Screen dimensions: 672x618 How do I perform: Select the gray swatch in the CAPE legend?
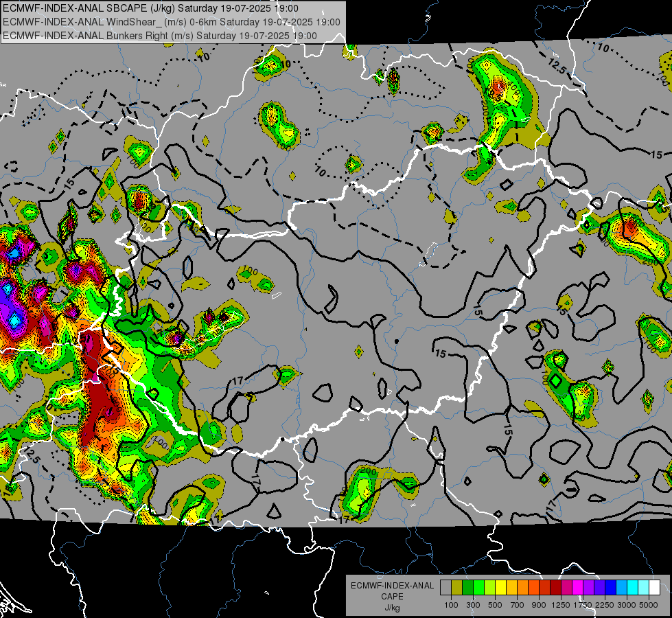coord(445,587)
